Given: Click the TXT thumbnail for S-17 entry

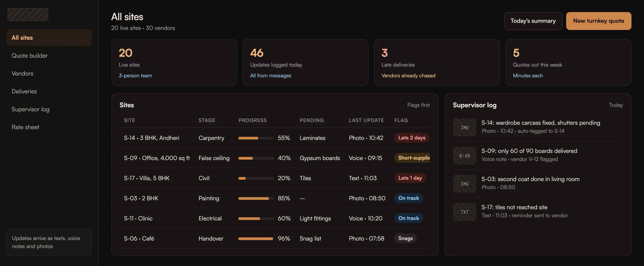Looking at the screenshot, I should click(464, 212).
